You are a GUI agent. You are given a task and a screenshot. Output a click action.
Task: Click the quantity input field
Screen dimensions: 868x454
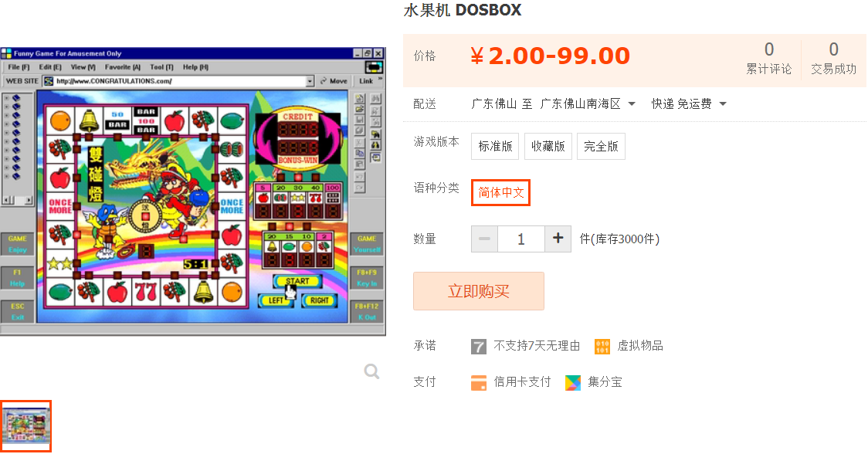(x=521, y=239)
